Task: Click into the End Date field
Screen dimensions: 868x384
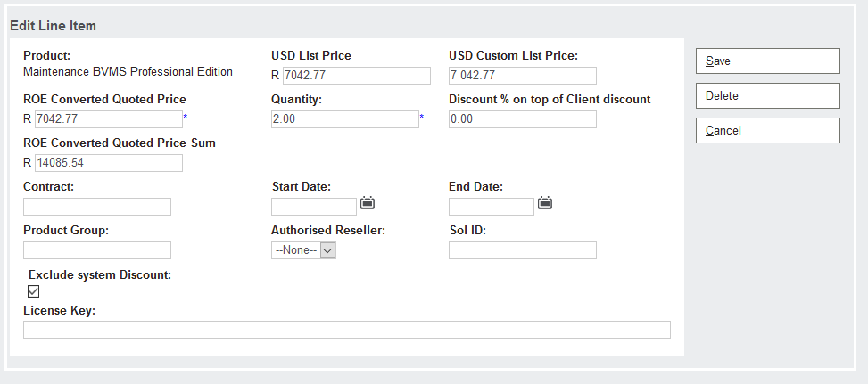Action: point(491,207)
